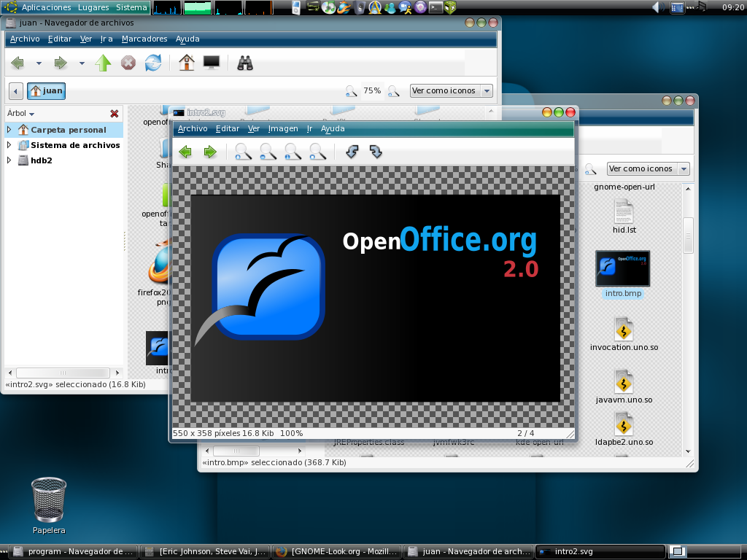Go to next image in viewer
Screen dimensions: 747x560
210,152
